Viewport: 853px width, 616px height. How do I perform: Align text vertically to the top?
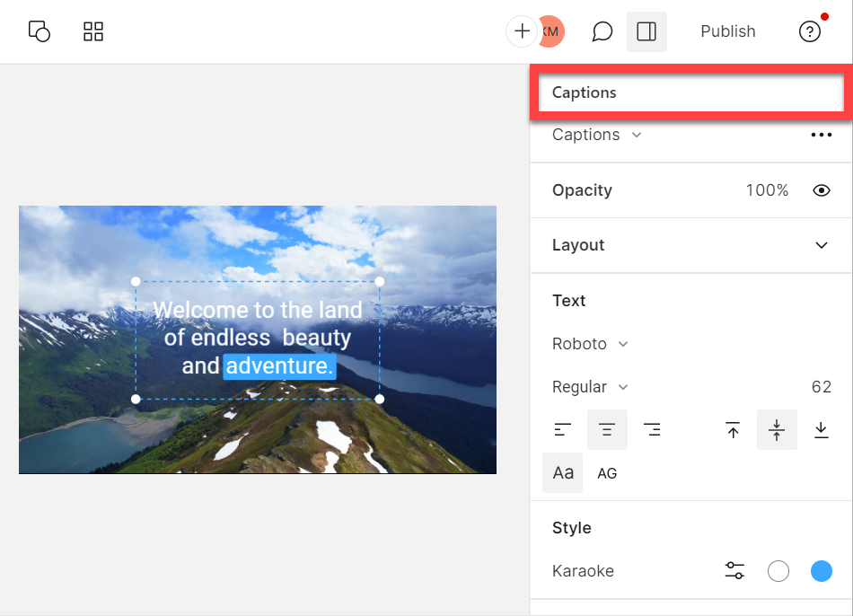click(x=733, y=430)
